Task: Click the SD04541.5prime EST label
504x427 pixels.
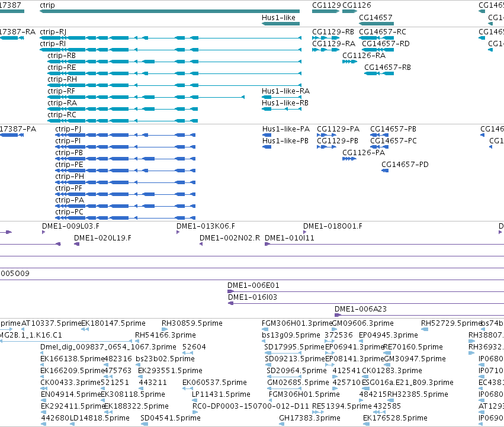Action: (171, 418)
